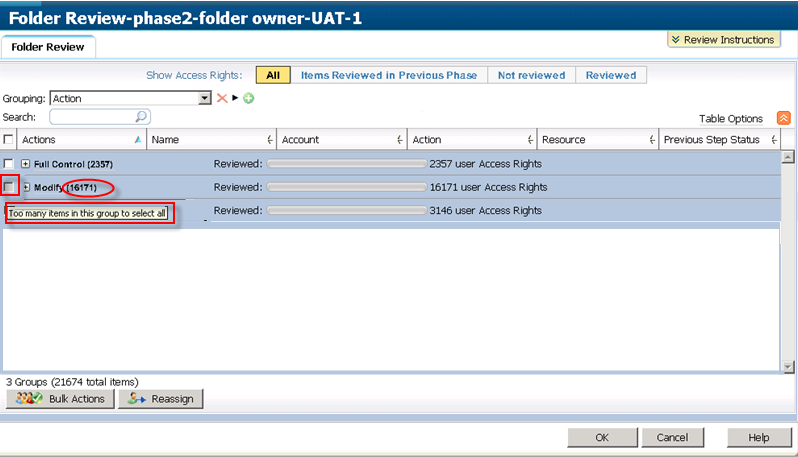This screenshot has width=798, height=457.
Task: Open Help
Action: (759, 437)
